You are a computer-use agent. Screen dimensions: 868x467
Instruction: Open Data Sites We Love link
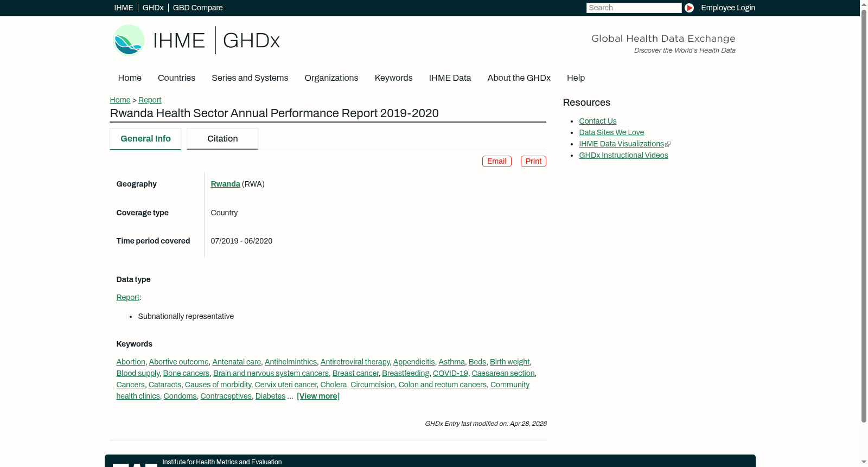point(611,132)
